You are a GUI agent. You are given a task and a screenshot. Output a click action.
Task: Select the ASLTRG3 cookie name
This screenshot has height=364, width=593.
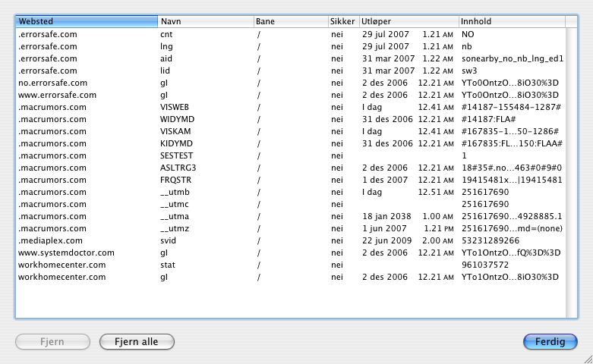178,168
